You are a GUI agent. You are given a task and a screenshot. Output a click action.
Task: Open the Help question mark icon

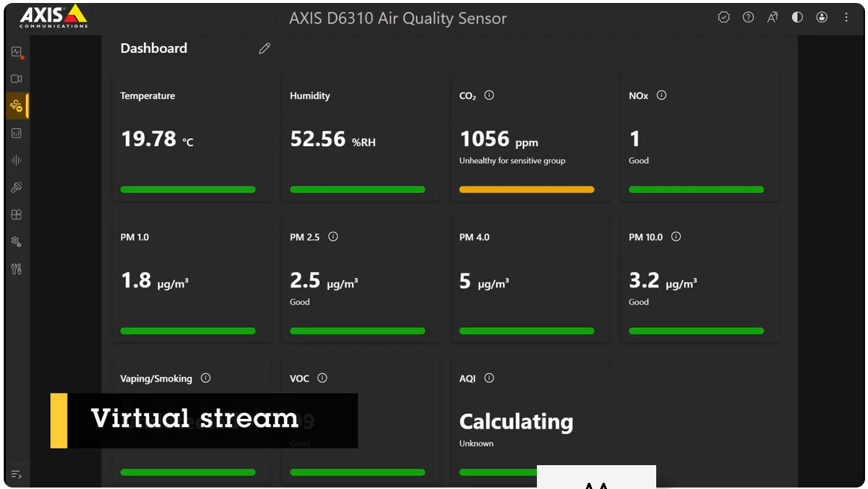(x=748, y=17)
